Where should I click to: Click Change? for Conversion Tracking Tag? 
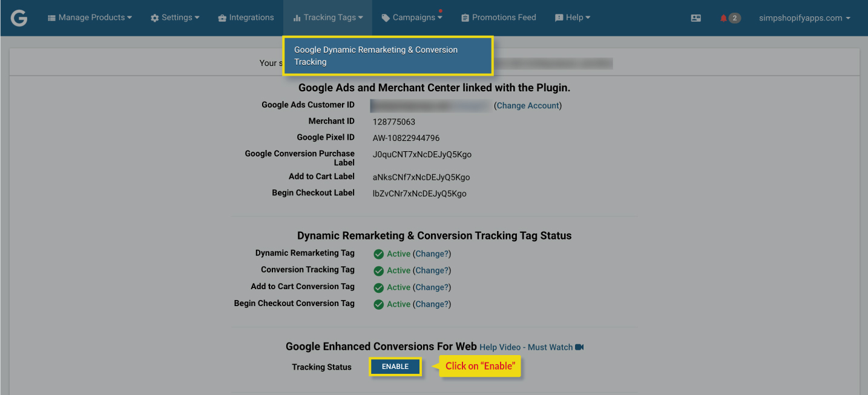[432, 270]
